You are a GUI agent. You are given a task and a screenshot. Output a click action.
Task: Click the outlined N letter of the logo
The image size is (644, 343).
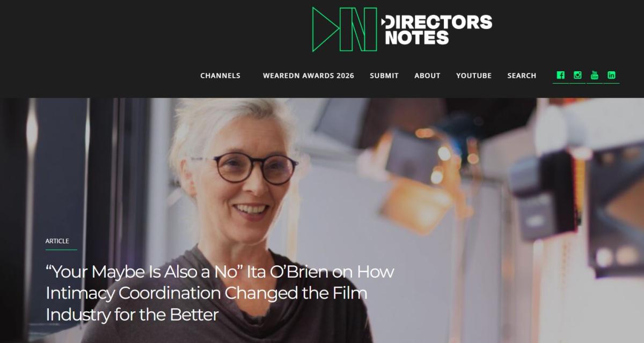pos(359,29)
